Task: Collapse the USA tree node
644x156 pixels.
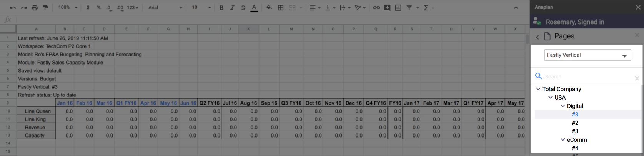Action: (551, 97)
